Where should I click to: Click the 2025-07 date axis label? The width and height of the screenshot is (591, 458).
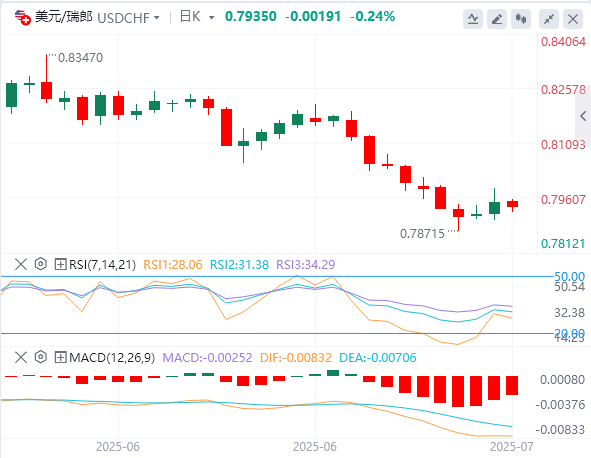pyautogui.click(x=511, y=447)
